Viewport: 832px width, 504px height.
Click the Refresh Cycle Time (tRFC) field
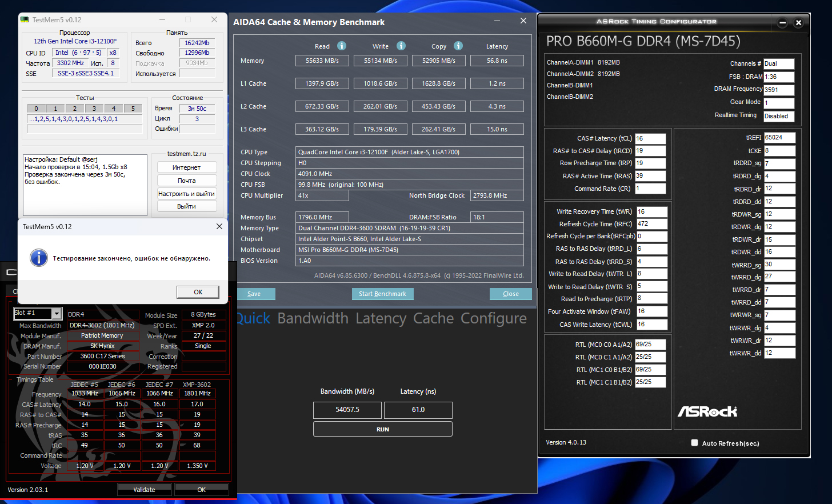(652, 224)
